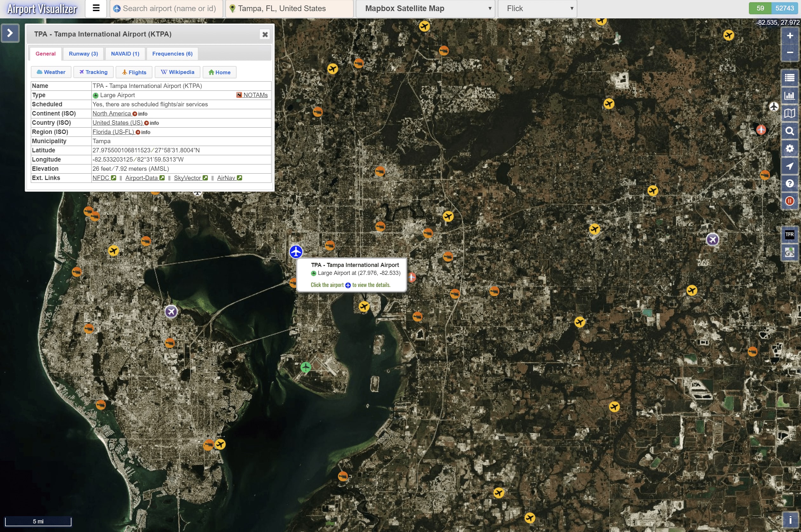The image size is (801, 532).
Task: Click the green airport marker south of Tampa
Action: pos(306,367)
